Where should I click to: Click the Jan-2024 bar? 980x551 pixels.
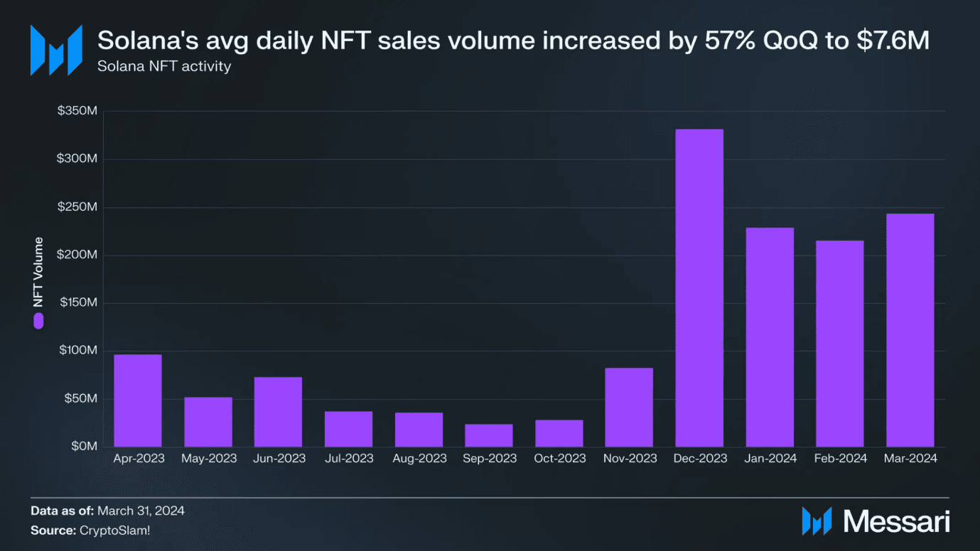point(770,337)
